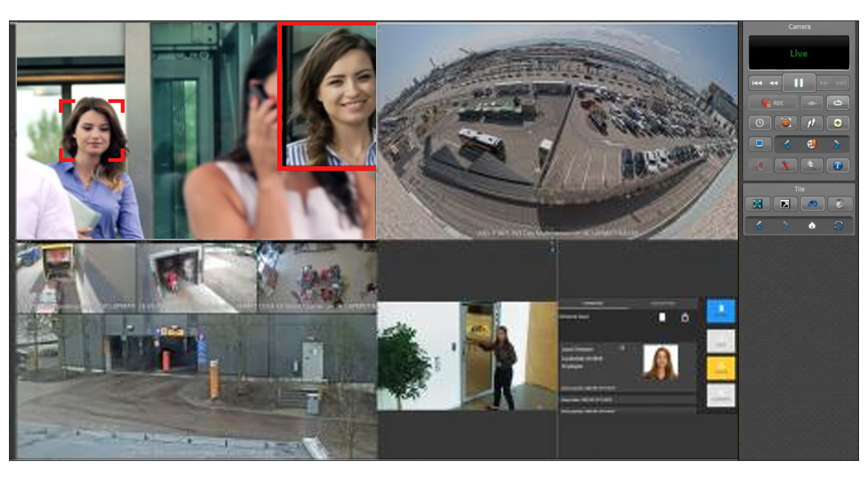Screen dimensions: 868x482
Task: Start recording with the REC button
Action: click(x=773, y=103)
